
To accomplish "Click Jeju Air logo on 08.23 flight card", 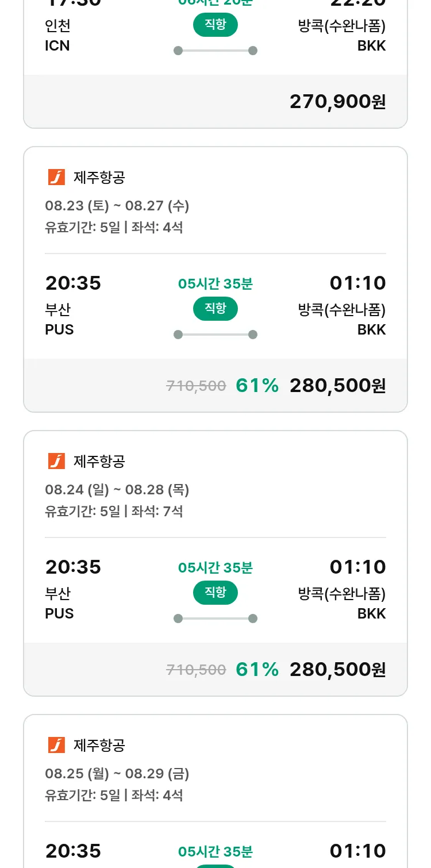I will coord(56,177).
